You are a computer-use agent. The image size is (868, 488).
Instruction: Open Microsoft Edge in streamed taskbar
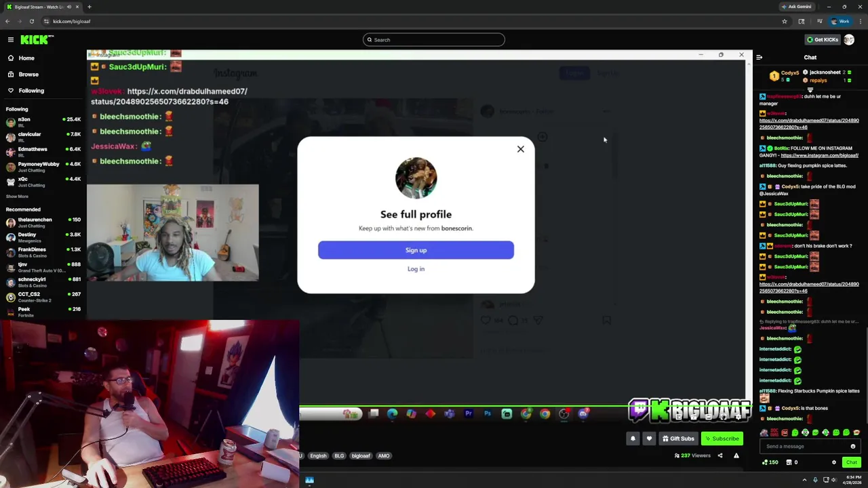(x=393, y=413)
